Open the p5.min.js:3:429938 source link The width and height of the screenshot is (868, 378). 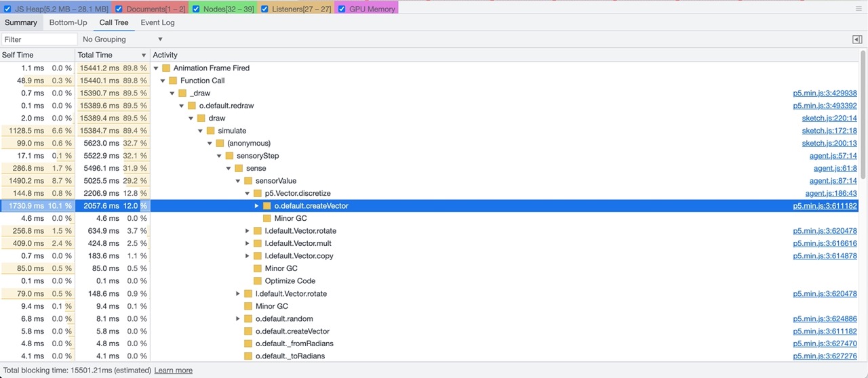[825, 93]
